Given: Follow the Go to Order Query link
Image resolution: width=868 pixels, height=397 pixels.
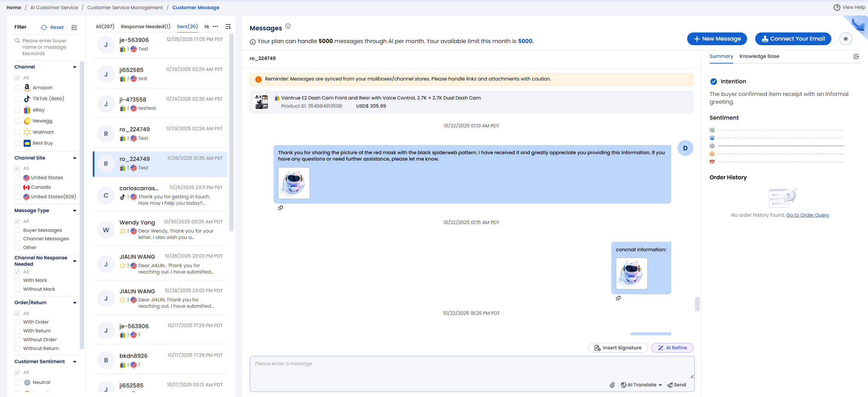Looking at the screenshot, I should (807, 215).
